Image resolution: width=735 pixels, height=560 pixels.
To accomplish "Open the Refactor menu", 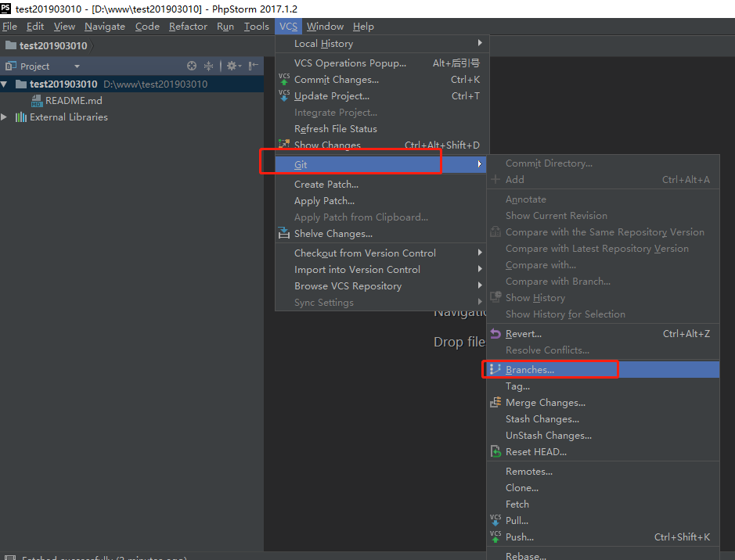I will pos(188,27).
